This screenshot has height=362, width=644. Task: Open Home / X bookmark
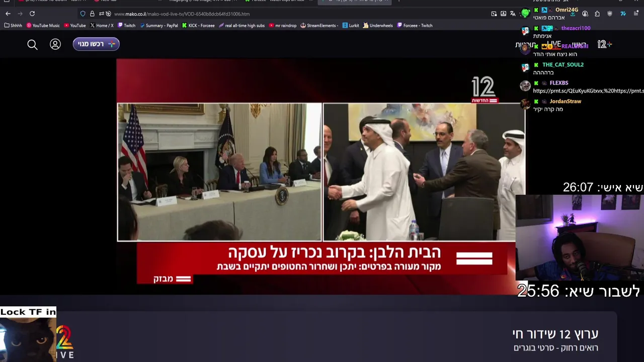pyautogui.click(x=102, y=25)
